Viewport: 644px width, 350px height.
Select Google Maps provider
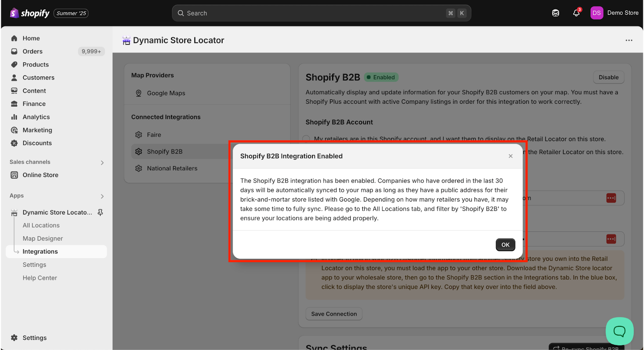click(166, 93)
